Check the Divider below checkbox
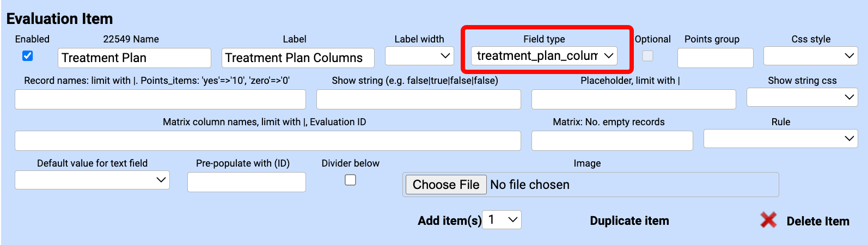The height and width of the screenshot is (245, 868). pos(351,180)
